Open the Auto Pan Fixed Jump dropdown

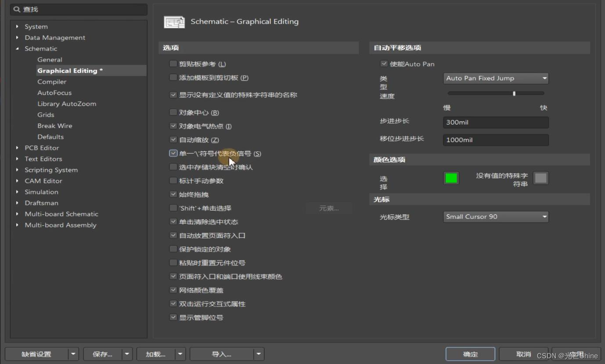[496, 78]
